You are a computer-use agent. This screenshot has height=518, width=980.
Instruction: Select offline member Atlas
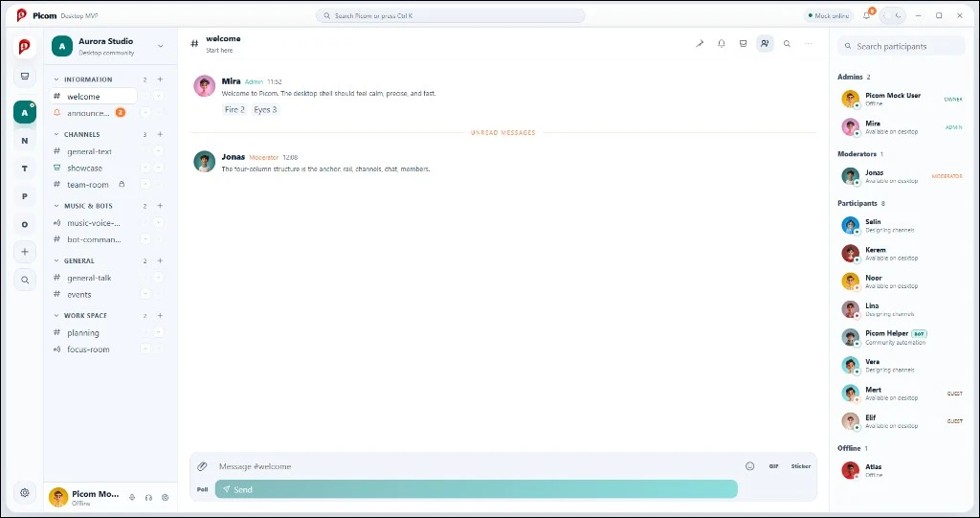point(902,470)
